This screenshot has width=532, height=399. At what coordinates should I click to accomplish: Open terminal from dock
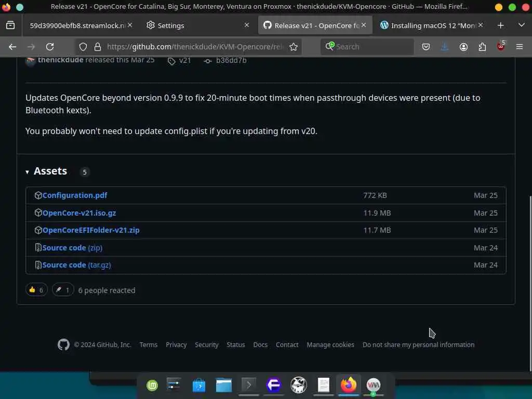coord(249,385)
